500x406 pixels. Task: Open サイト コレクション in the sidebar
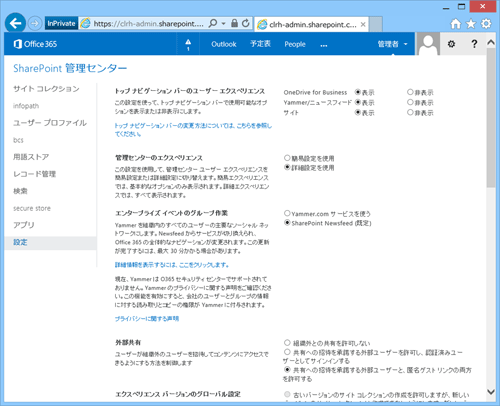(46, 89)
